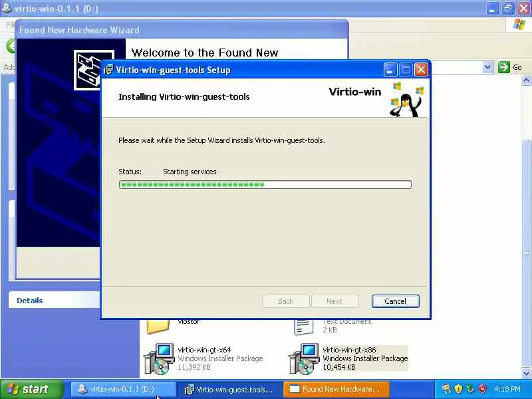Switch to Found New Hardware taskbar item
532x399 pixels.
click(x=336, y=390)
